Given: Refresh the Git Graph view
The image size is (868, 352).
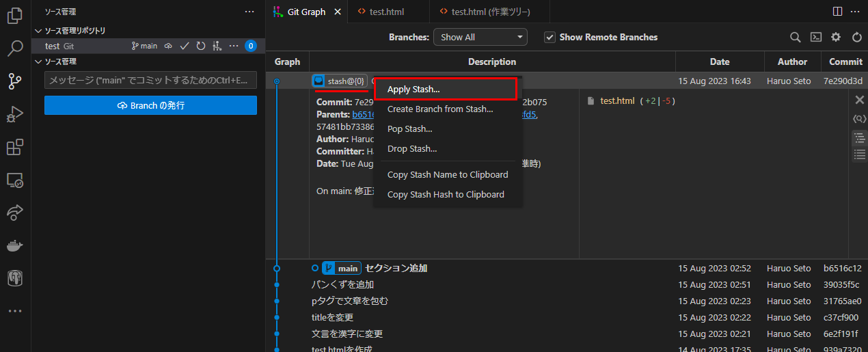Looking at the screenshot, I should [857, 37].
